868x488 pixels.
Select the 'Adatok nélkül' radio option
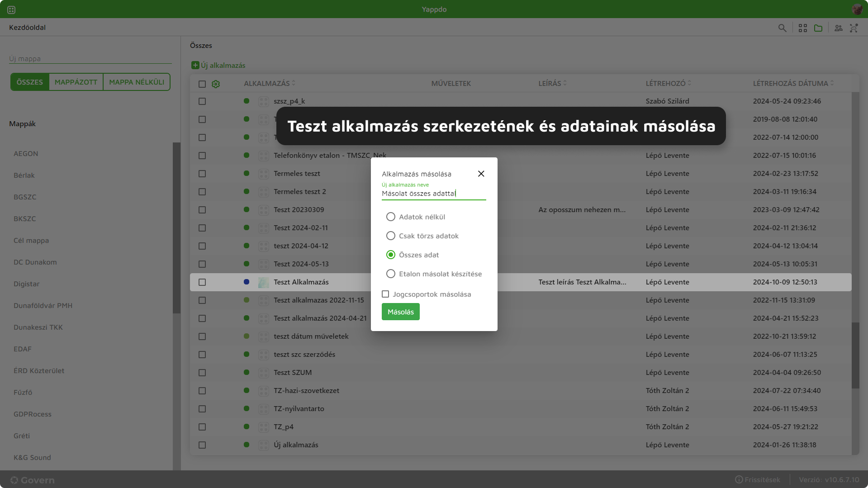point(391,217)
